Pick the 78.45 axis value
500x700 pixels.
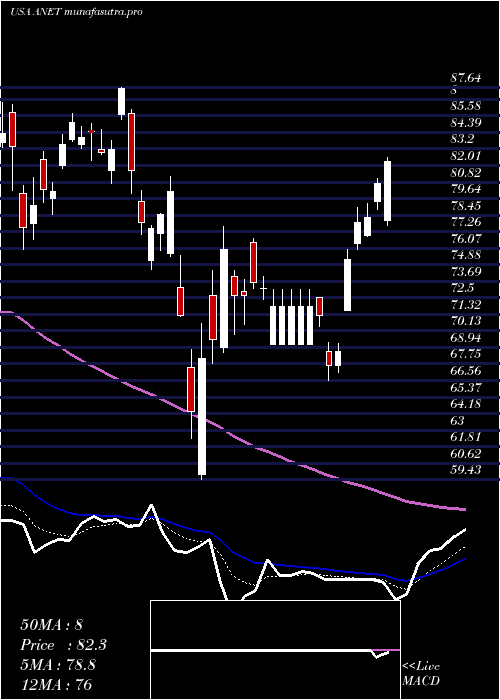pos(466,205)
